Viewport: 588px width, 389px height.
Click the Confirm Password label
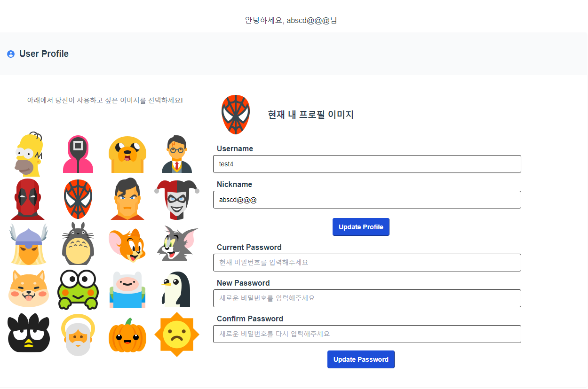pos(250,319)
